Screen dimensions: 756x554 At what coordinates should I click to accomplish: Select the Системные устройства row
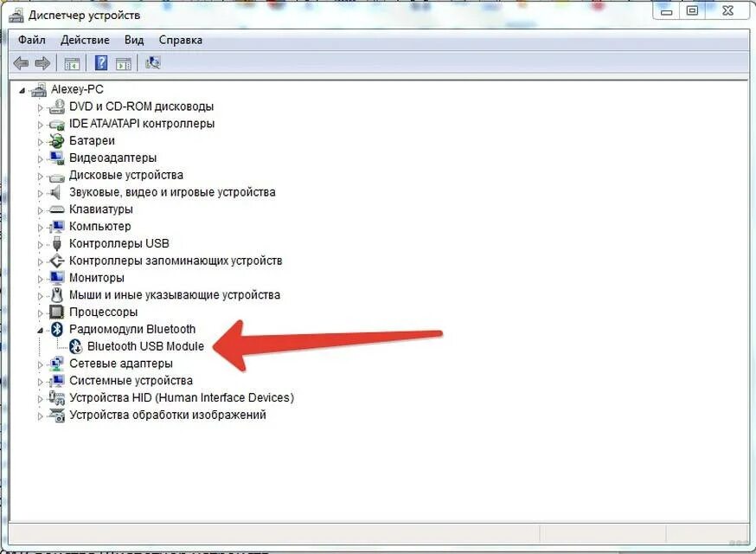tap(131, 380)
